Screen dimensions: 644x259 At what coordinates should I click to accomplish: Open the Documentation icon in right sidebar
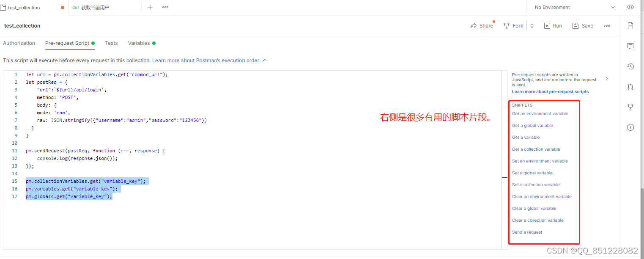[630, 26]
